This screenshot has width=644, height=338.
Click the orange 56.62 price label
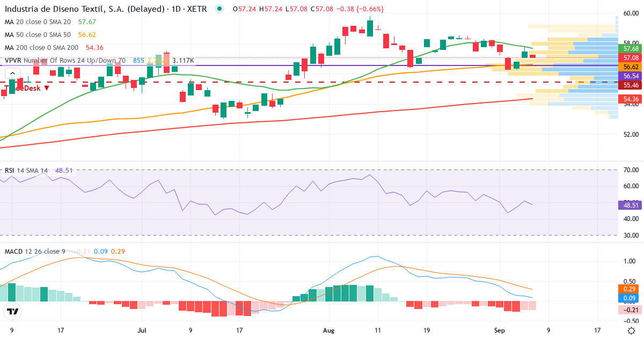point(631,67)
